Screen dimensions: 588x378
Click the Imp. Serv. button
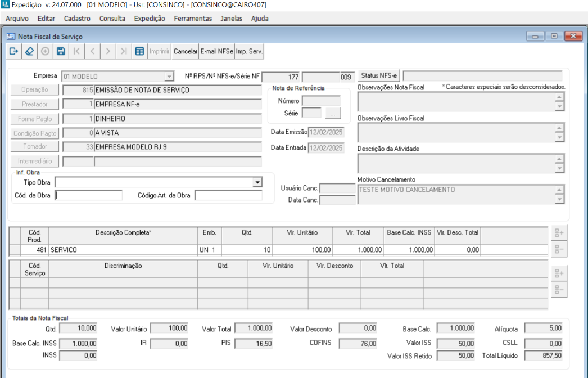point(249,51)
